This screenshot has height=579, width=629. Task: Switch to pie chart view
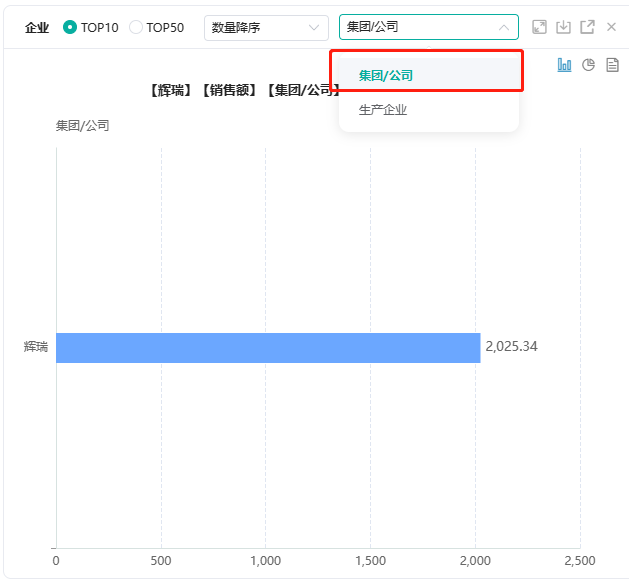pos(589,65)
